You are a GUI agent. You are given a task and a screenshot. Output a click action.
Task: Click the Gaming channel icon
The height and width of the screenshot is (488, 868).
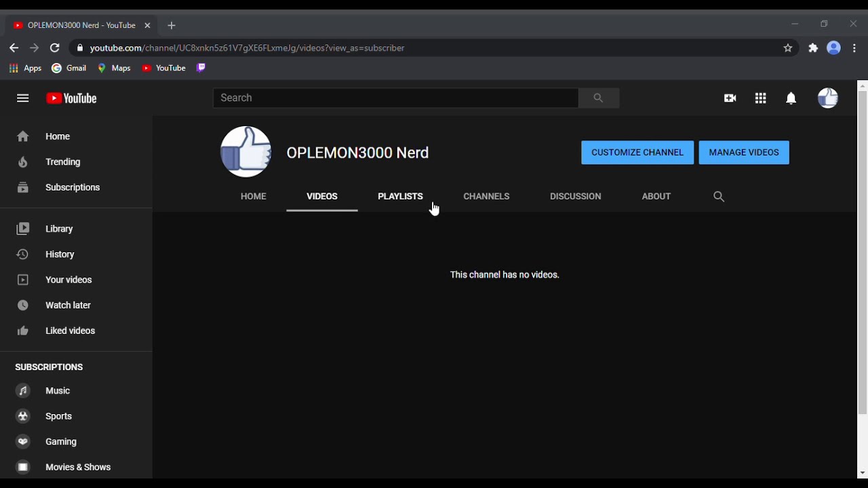(x=23, y=441)
